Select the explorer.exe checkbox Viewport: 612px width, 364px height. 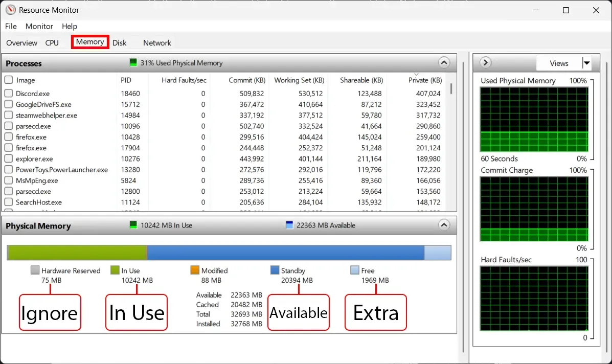click(x=8, y=158)
